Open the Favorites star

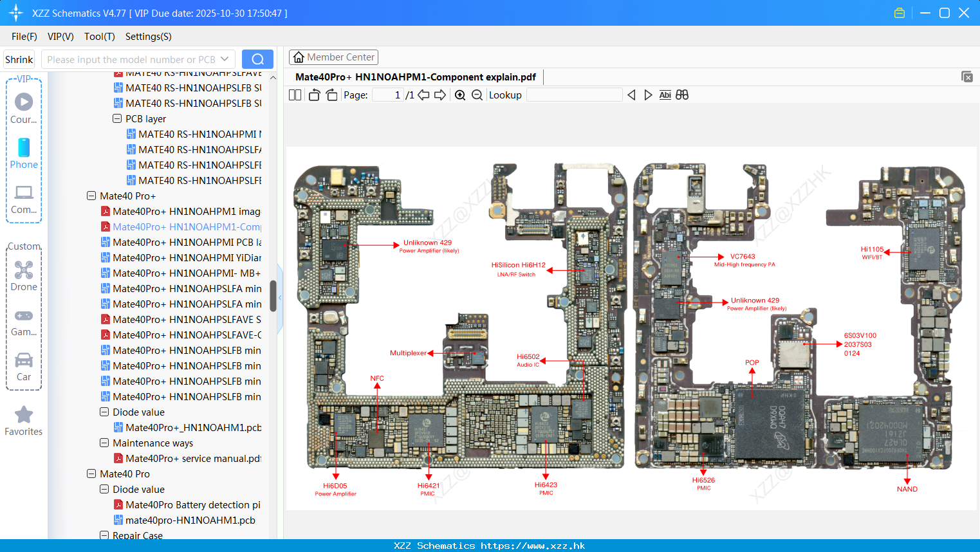click(x=24, y=421)
